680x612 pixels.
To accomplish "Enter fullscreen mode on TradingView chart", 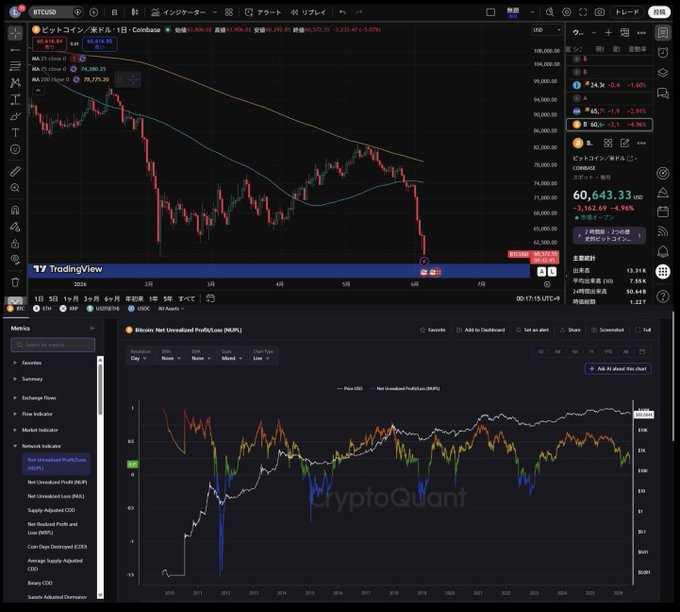I will (583, 12).
